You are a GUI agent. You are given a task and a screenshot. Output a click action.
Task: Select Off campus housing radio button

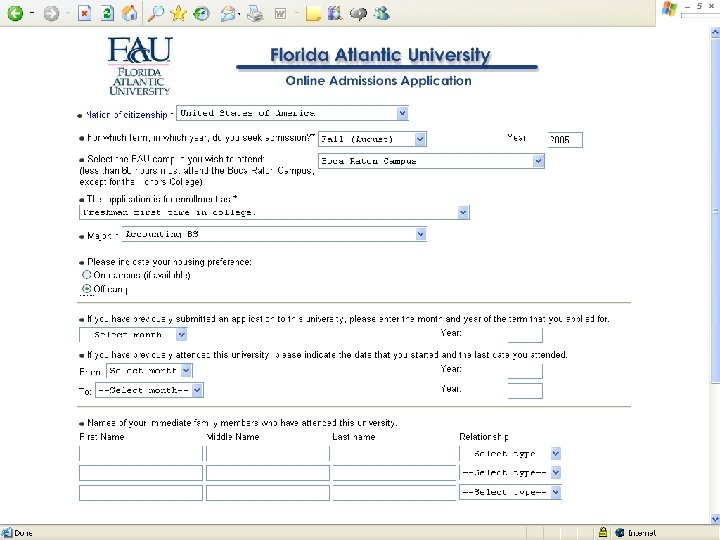click(x=86, y=289)
